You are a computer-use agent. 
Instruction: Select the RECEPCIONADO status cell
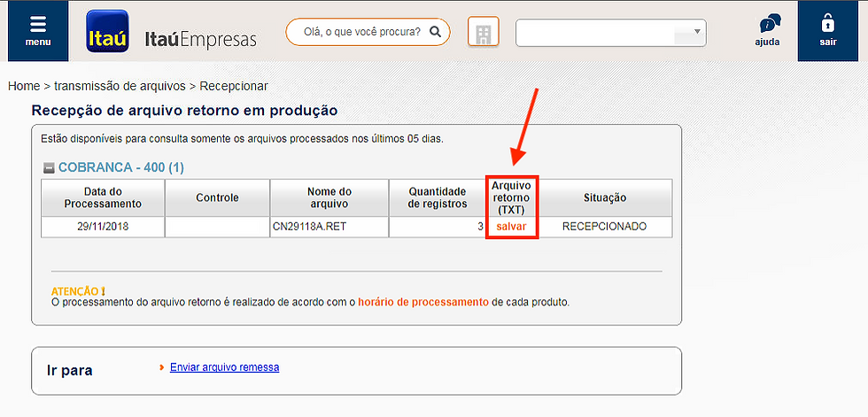605,227
